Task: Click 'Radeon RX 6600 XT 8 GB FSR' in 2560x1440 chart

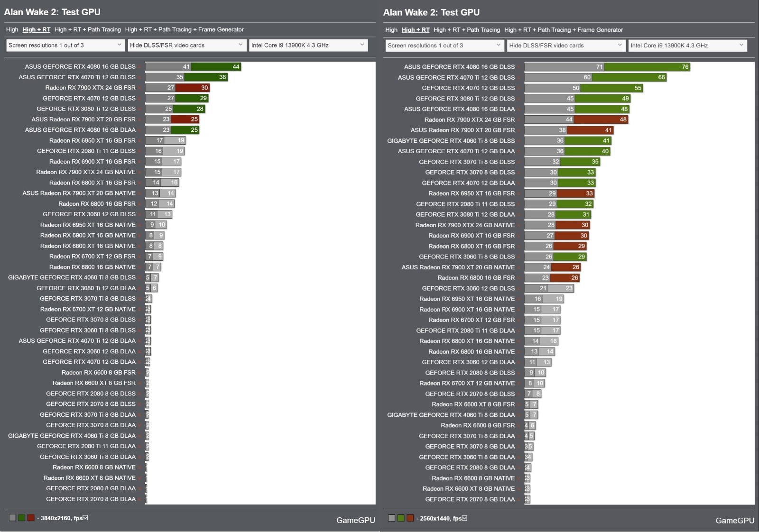Action: tap(473, 404)
